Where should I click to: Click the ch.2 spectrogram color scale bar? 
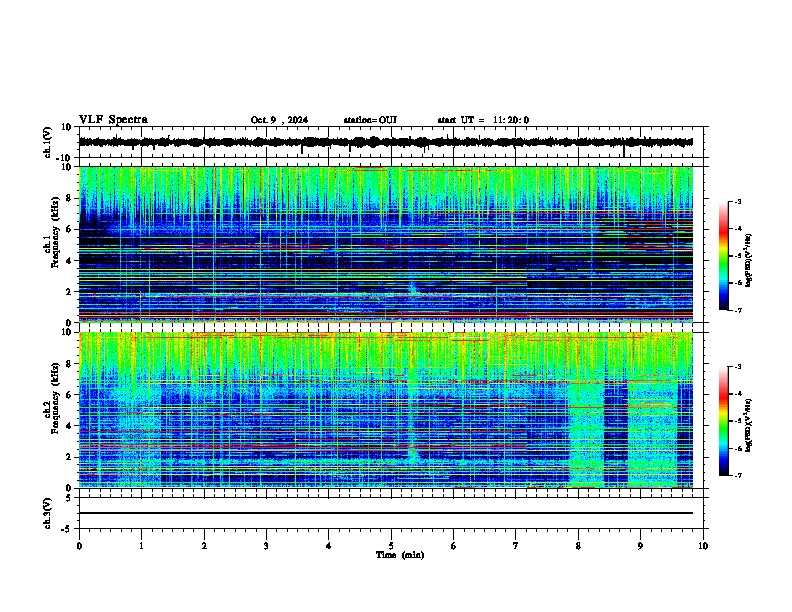pyautogui.click(x=724, y=421)
